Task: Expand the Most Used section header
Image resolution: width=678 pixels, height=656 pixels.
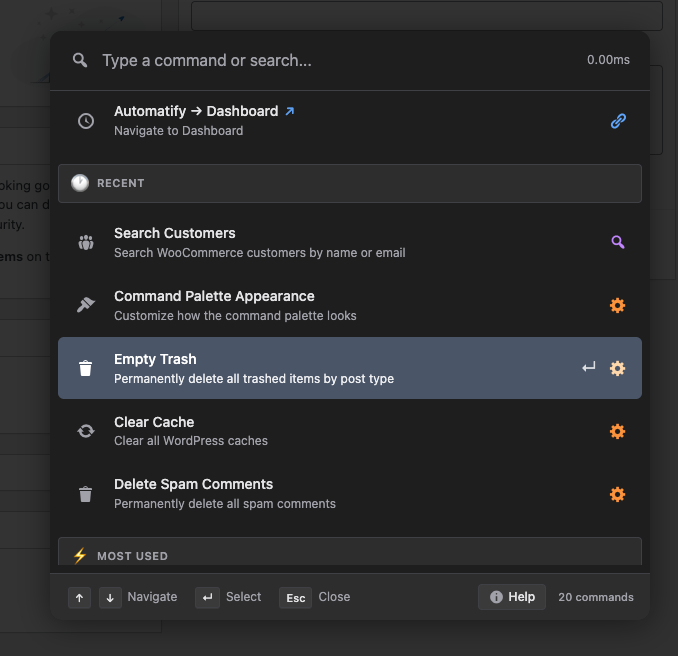Action: coord(349,555)
